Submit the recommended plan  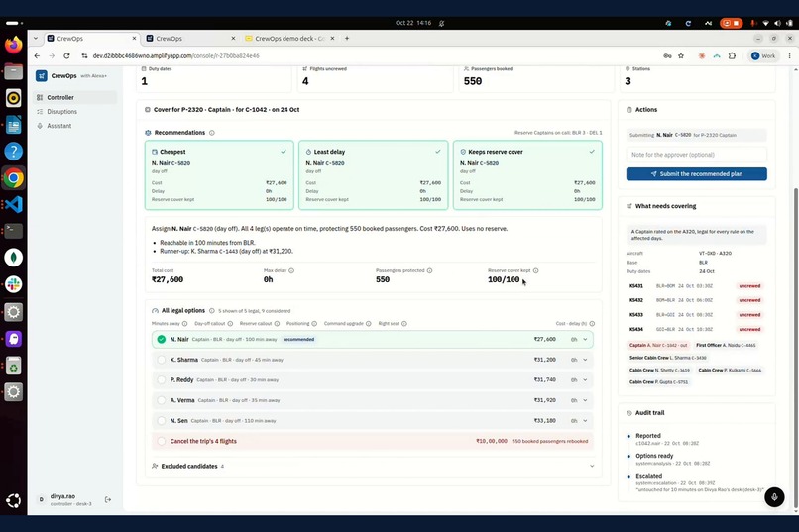point(697,174)
